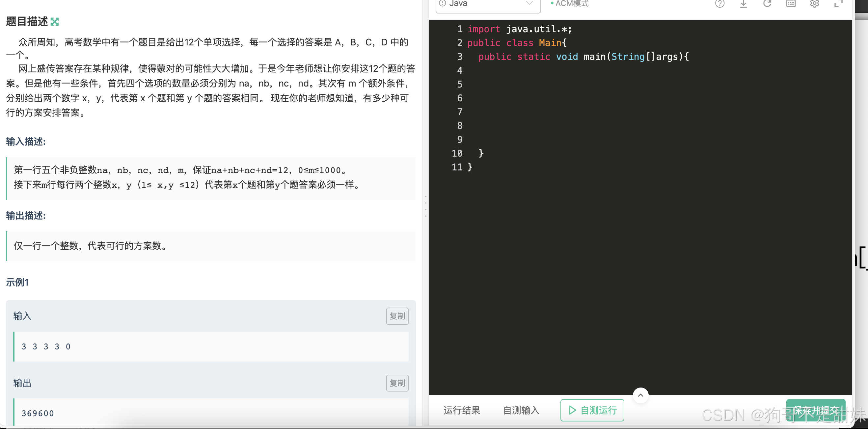Switch to the 自测输入 tab
868x429 pixels.
(x=521, y=410)
